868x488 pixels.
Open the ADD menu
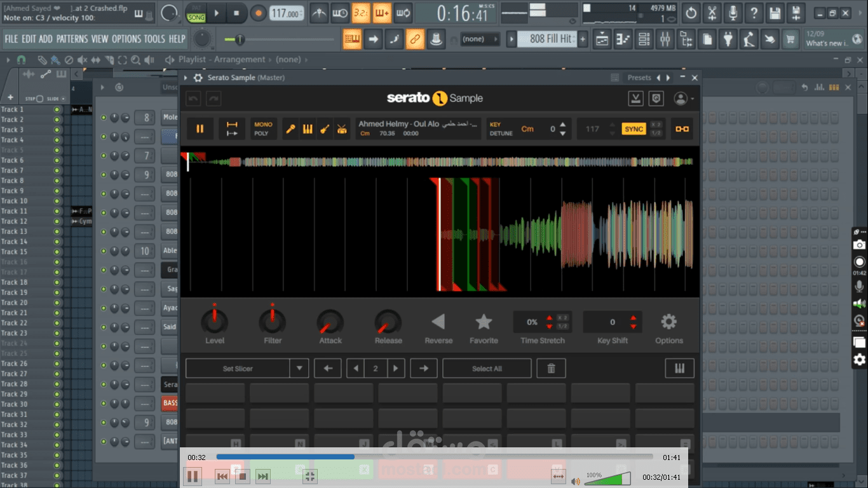pyautogui.click(x=46, y=39)
